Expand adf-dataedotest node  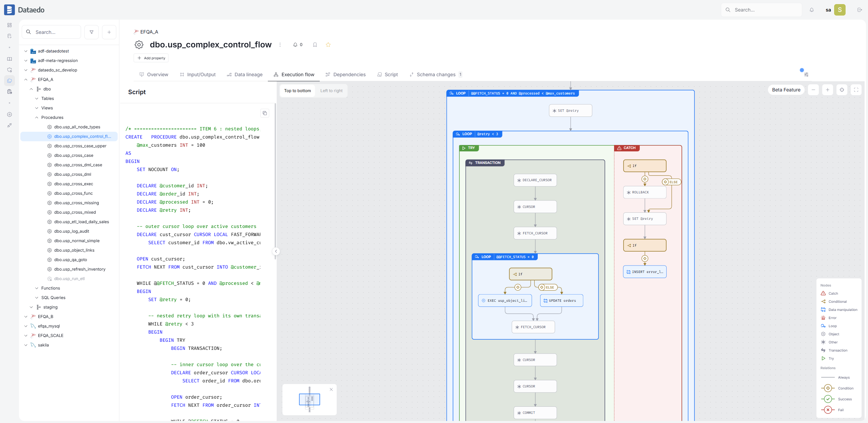tap(26, 51)
